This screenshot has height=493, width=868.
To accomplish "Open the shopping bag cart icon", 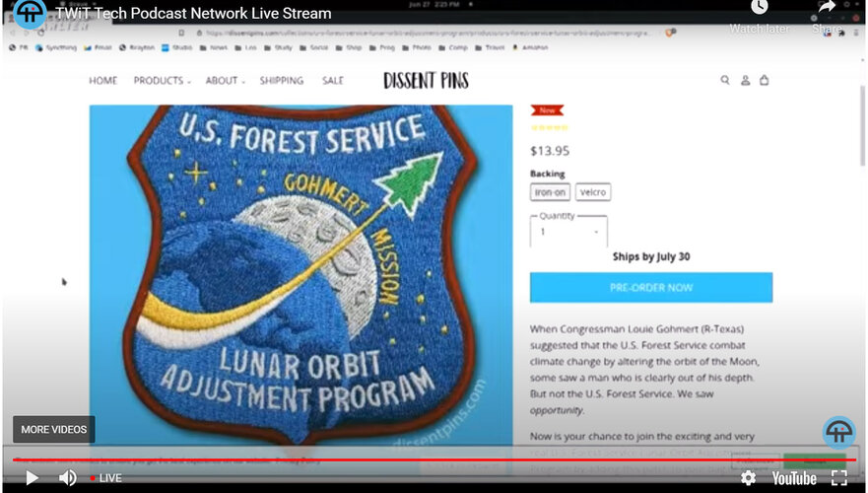I will [764, 80].
